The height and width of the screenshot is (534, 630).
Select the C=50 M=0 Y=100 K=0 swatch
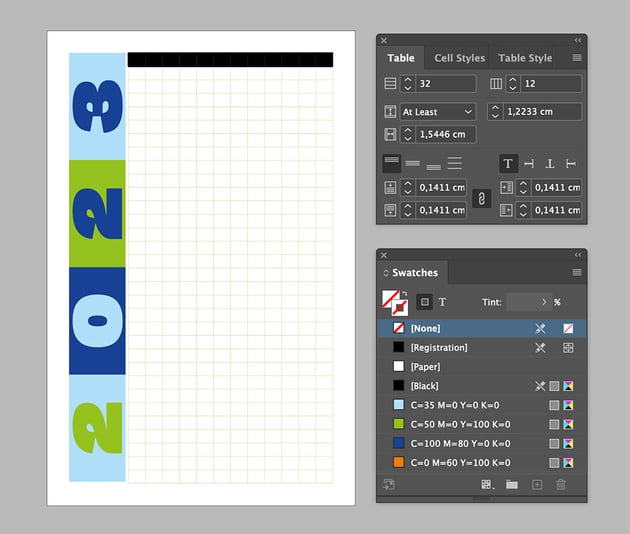[481, 424]
